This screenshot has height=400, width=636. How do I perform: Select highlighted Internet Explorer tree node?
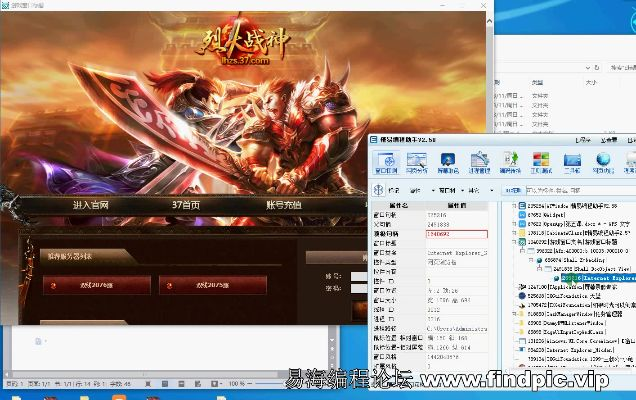[x=598, y=278]
